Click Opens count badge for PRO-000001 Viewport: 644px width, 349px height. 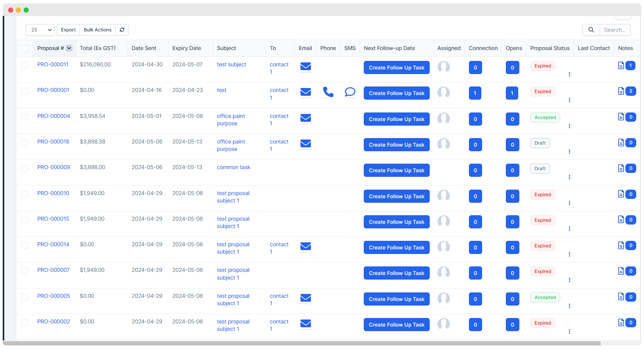point(512,93)
